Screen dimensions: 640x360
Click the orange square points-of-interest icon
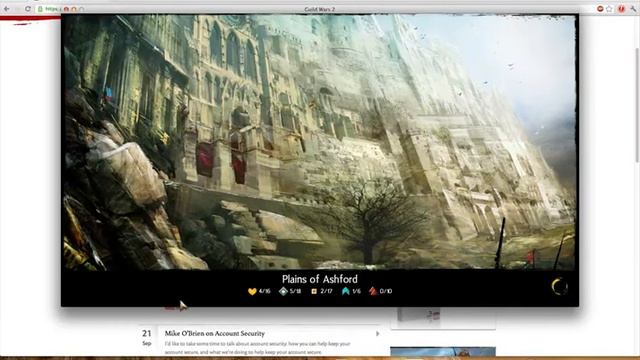(314, 291)
